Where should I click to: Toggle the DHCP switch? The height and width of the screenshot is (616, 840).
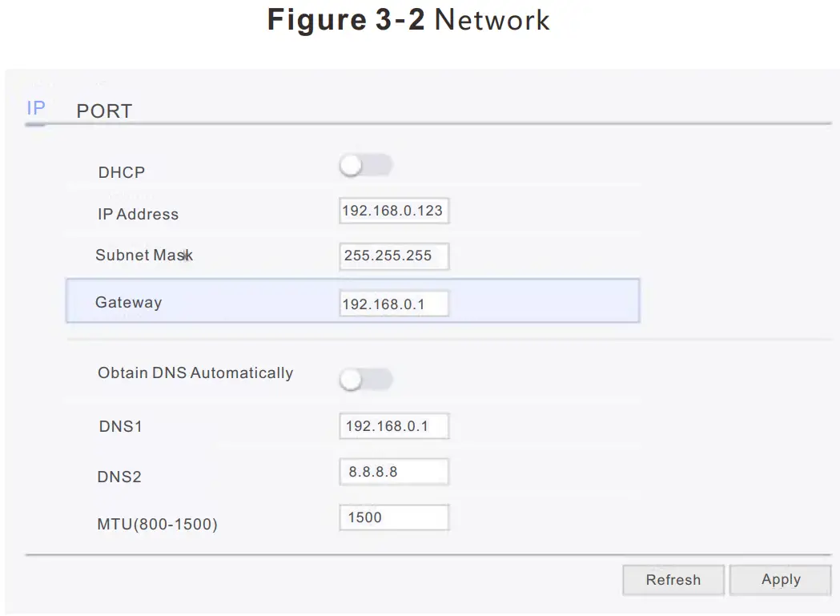pyautogui.click(x=366, y=166)
